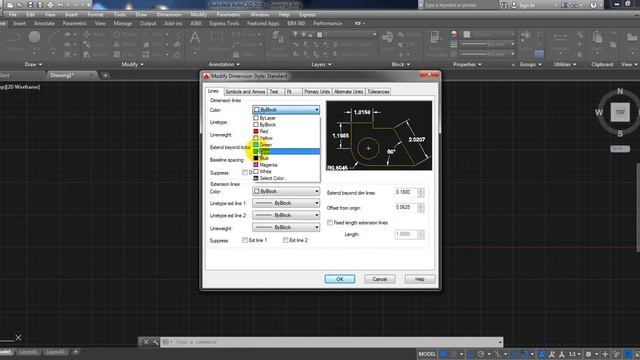Click the MODEL space status button
Image resolution: width=640 pixels, height=360 pixels.
[x=427, y=354]
